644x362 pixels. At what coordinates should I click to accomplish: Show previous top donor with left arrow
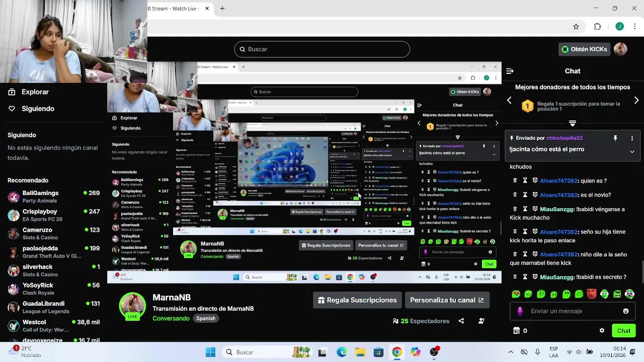tap(509, 101)
